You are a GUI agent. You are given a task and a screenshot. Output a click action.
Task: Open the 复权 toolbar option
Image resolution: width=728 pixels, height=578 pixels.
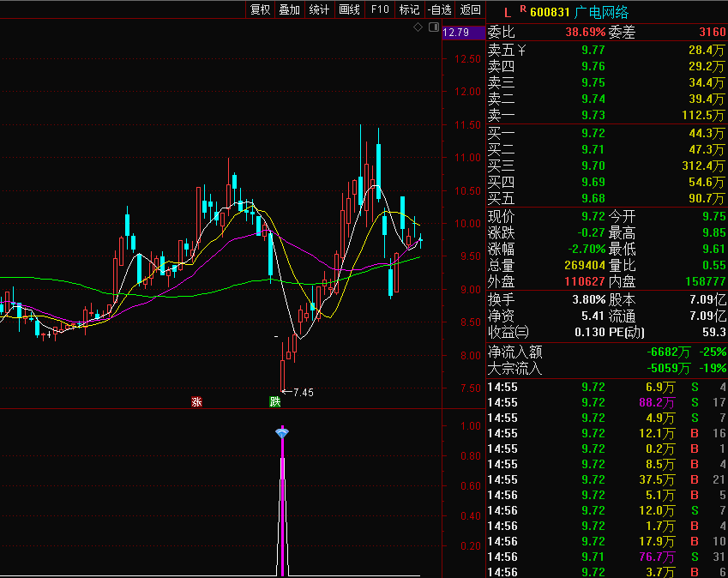pyautogui.click(x=260, y=9)
